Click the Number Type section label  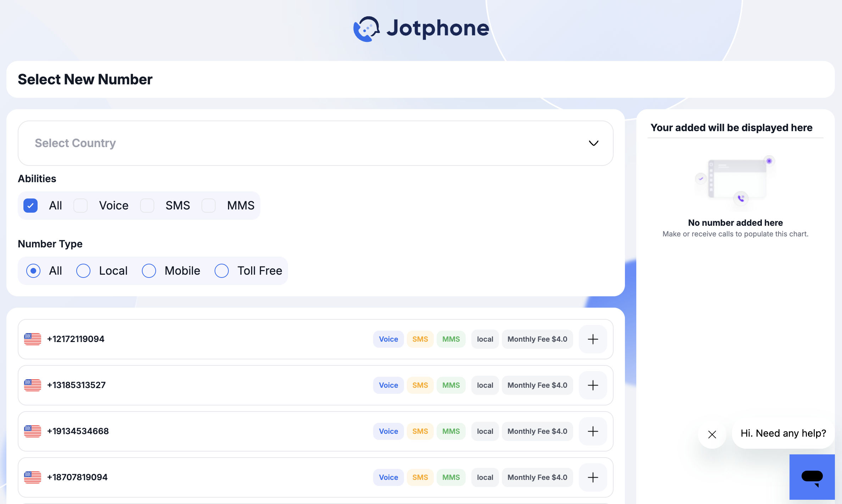pyautogui.click(x=50, y=244)
